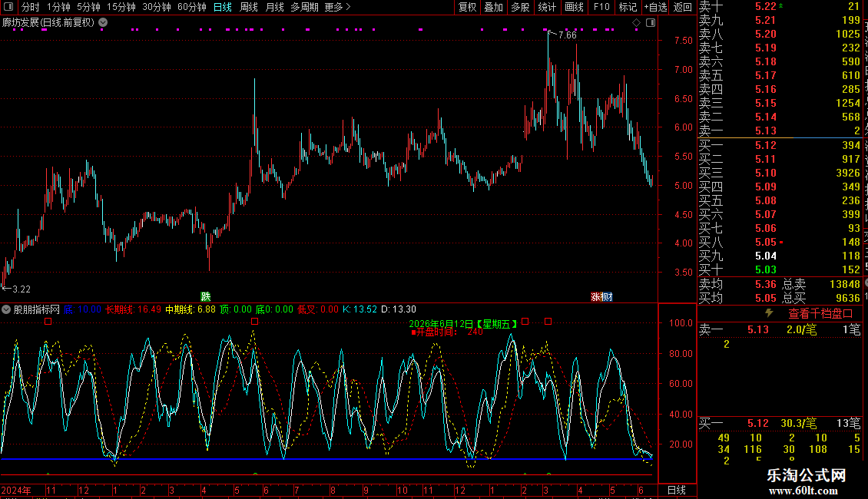The image size is (868, 499).
Task: Click 卖十 row at price 5.22
Action: pos(780,7)
